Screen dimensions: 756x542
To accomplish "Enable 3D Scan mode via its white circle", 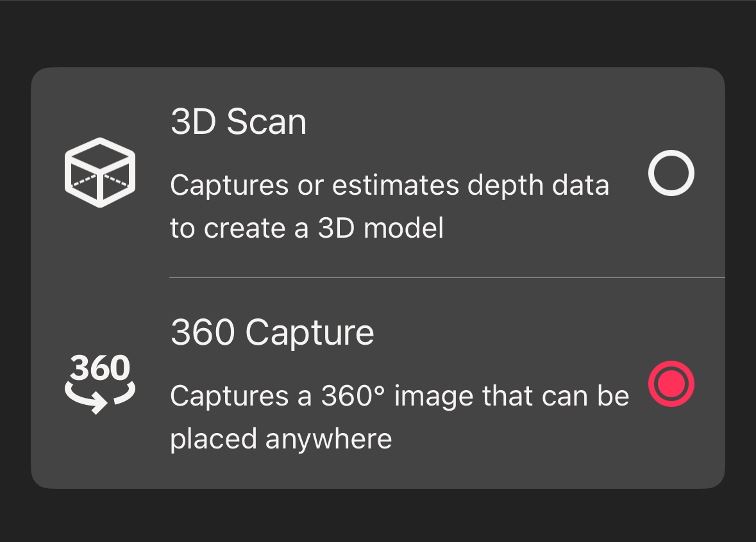I will [671, 173].
